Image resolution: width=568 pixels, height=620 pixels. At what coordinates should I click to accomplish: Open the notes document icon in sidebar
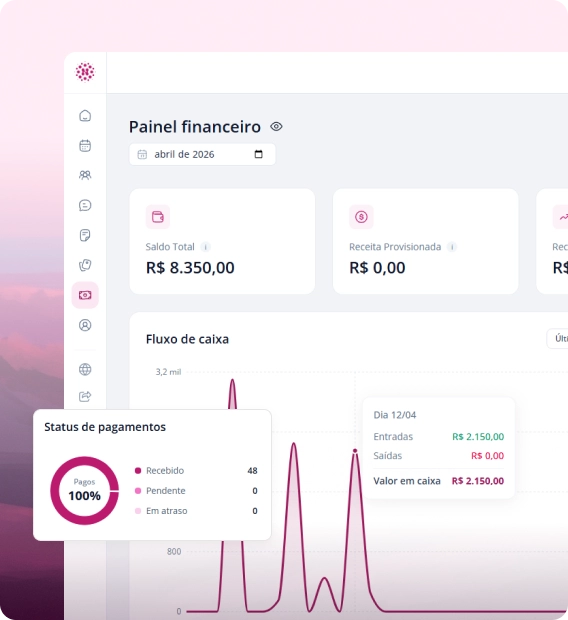85,235
